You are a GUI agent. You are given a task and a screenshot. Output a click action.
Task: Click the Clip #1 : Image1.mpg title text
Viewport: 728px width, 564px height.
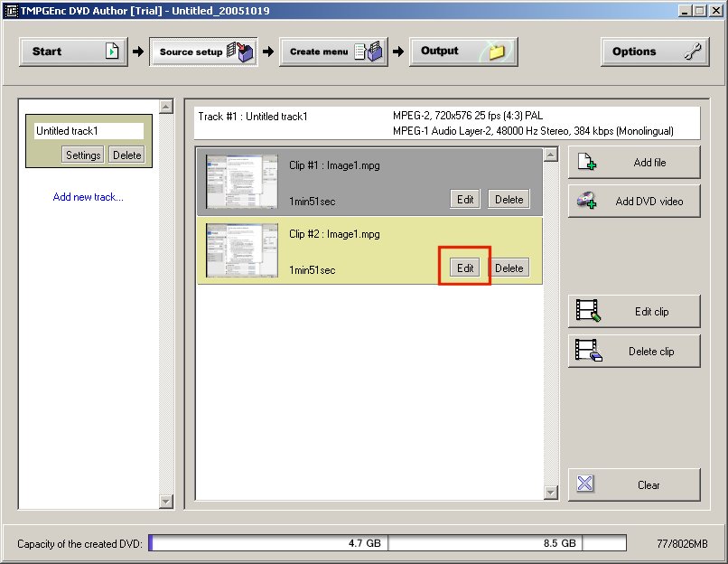click(334, 165)
